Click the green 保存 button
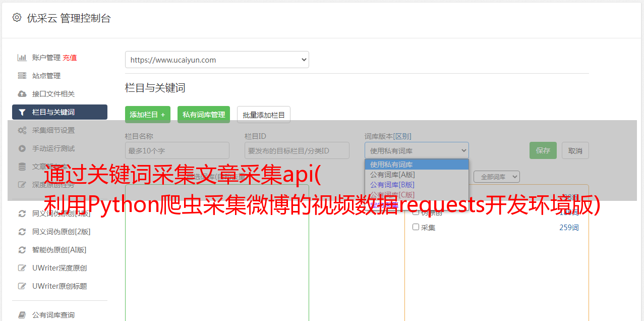Viewport: 644px width, 321px height. (543, 150)
